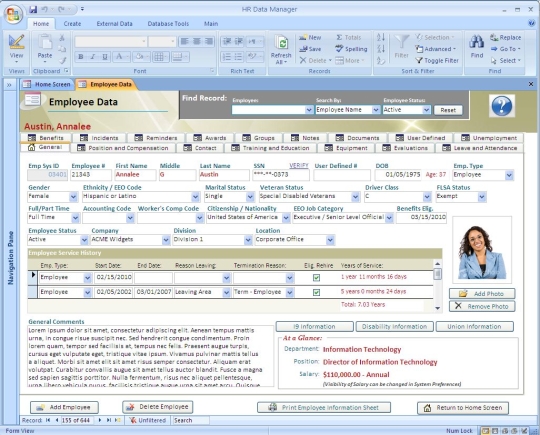
Task: Click the Add Photo button
Action: (x=482, y=294)
